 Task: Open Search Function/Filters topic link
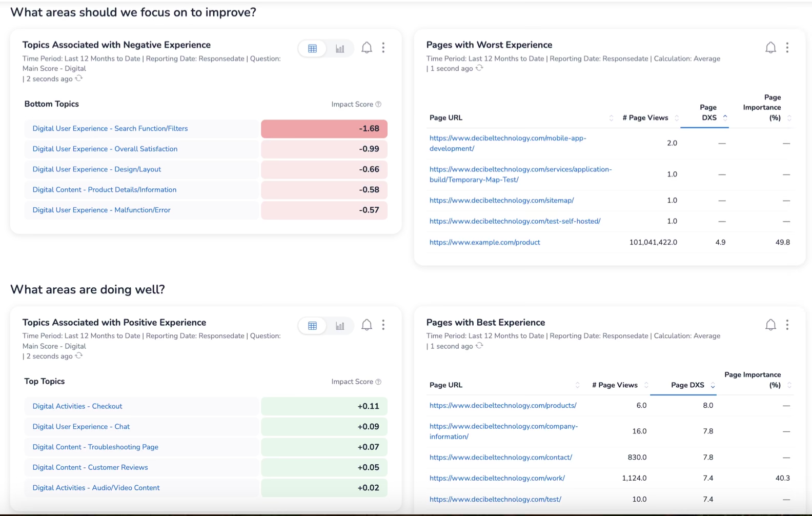coord(110,129)
